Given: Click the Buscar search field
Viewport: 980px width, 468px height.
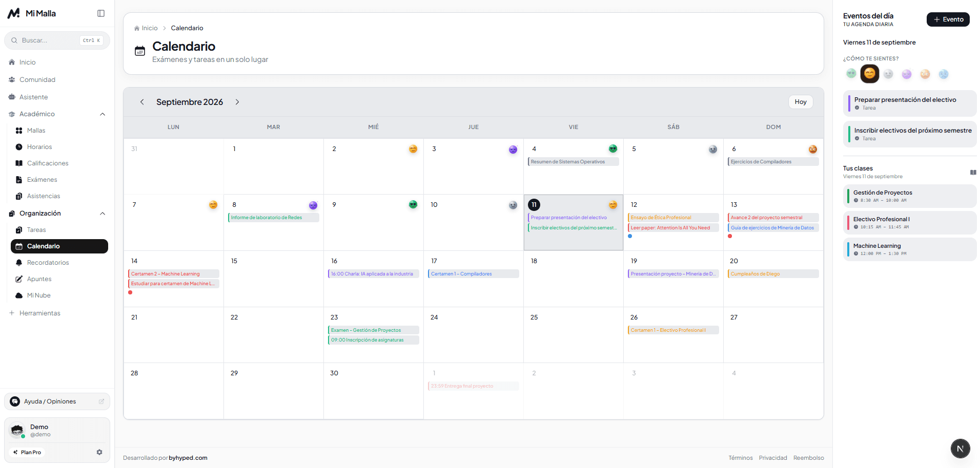Looking at the screenshot, I should pos(57,40).
